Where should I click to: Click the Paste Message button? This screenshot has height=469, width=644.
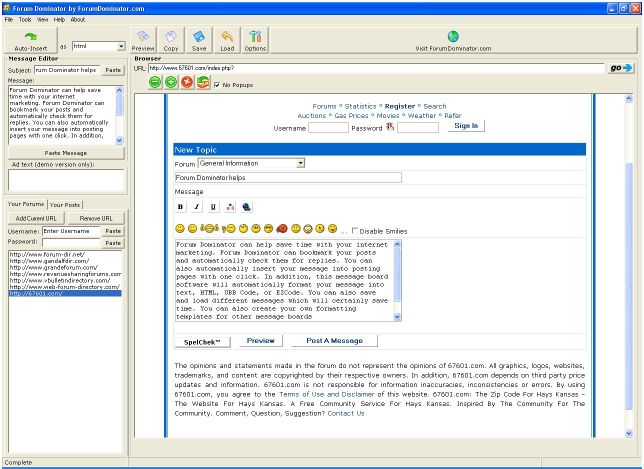pos(66,153)
